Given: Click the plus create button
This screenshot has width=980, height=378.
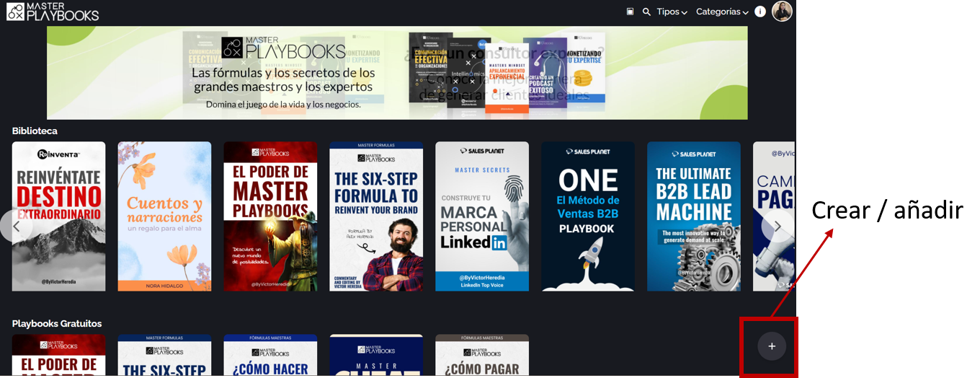Looking at the screenshot, I should pos(772,346).
